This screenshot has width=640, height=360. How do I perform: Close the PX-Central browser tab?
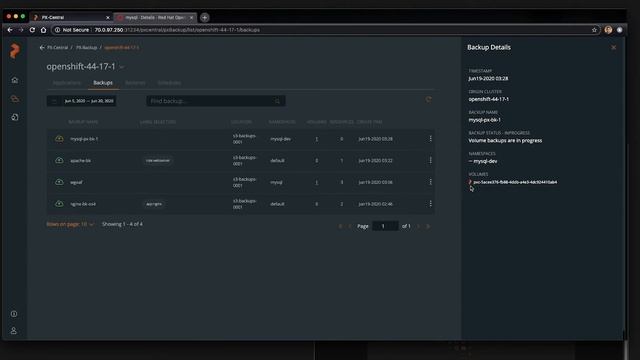[x=108, y=18]
